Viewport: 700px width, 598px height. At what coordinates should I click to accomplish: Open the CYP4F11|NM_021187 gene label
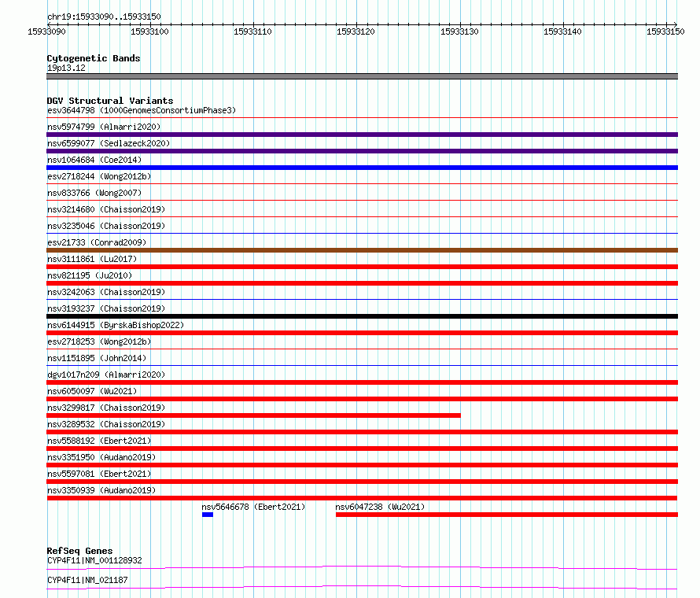click(x=87, y=580)
